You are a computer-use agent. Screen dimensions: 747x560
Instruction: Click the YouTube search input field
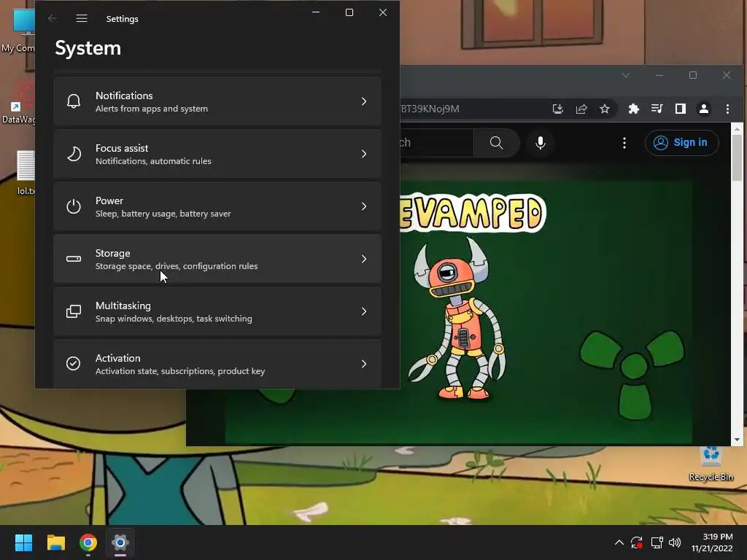[437, 142]
